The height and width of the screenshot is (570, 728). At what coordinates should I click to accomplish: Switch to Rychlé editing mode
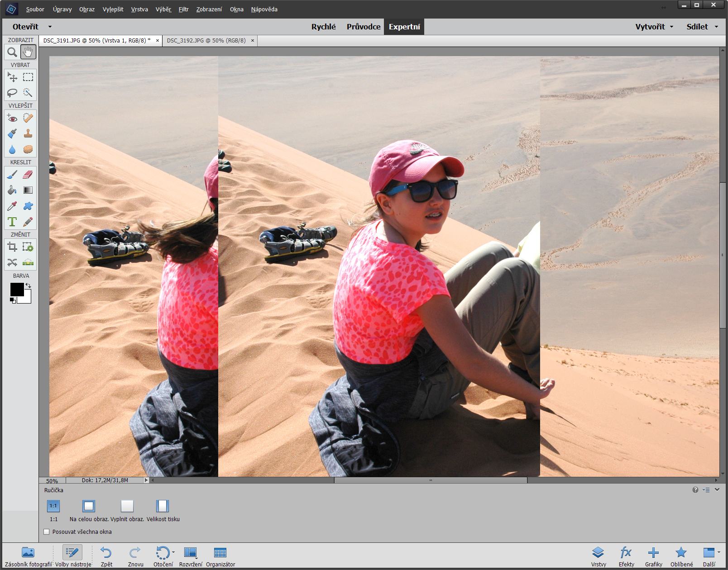tap(323, 27)
